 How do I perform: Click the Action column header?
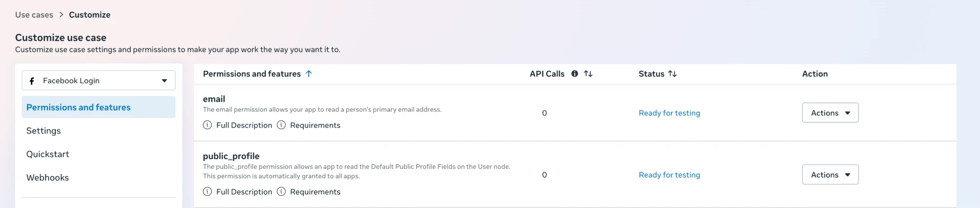tap(815, 74)
